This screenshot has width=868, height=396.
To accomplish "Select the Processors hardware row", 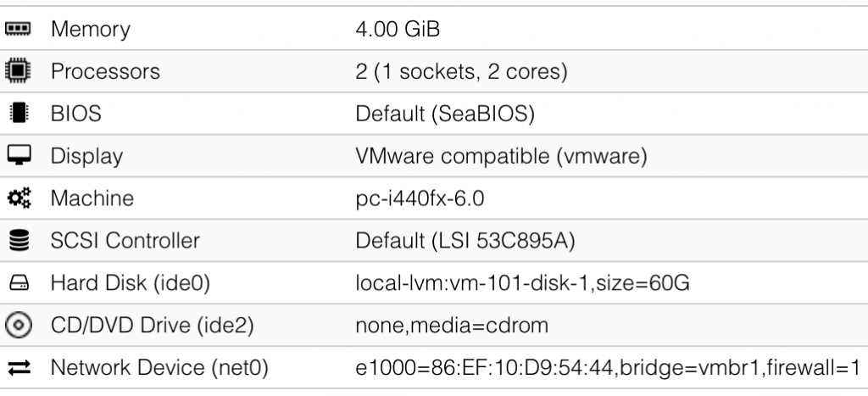I will click(434, 71).
